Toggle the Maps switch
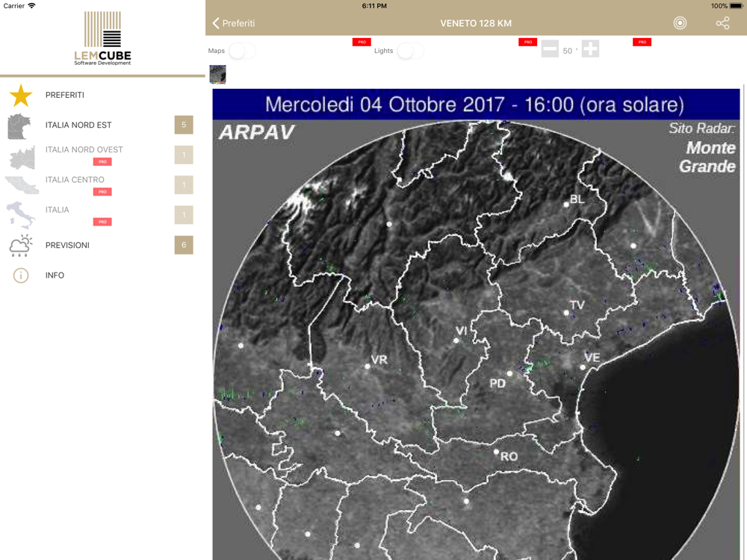 [242, 51]
